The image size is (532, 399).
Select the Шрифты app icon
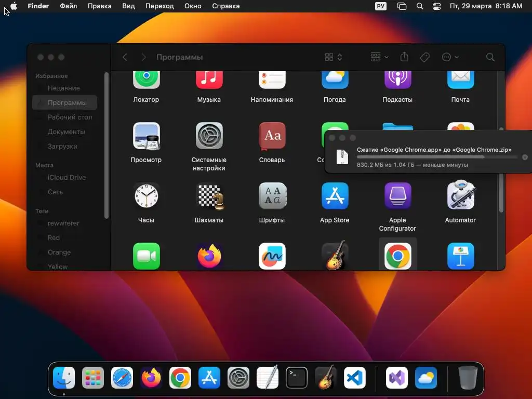pyautogui.click(x=272, y=196)
